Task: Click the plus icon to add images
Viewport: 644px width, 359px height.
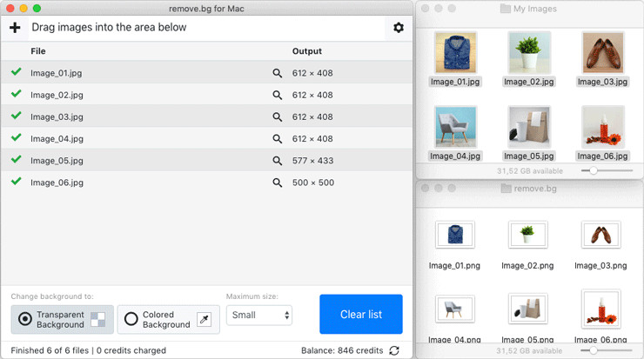Action: [15, 28]
